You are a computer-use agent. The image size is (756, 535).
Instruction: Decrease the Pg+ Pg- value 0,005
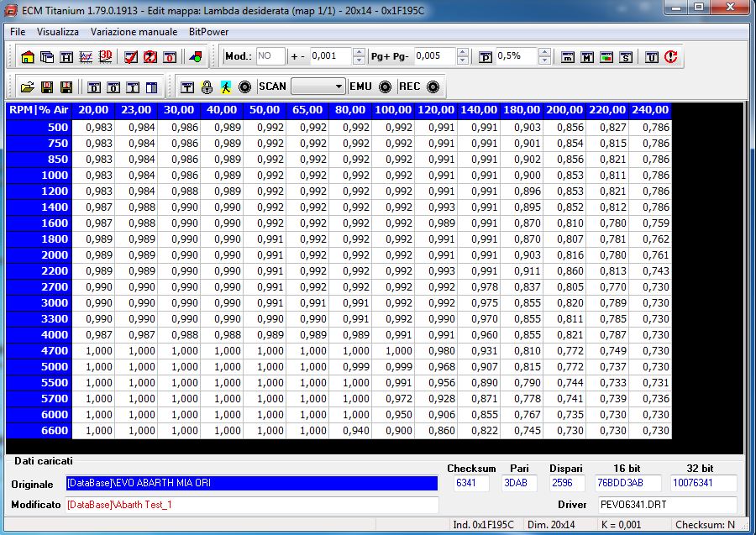tap(463, 60)
